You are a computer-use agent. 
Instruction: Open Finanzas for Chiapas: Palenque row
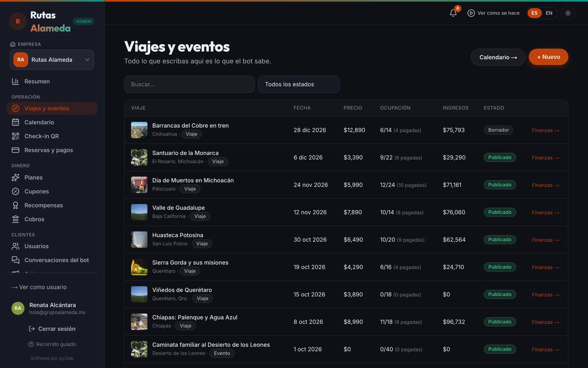click(545, 322)
